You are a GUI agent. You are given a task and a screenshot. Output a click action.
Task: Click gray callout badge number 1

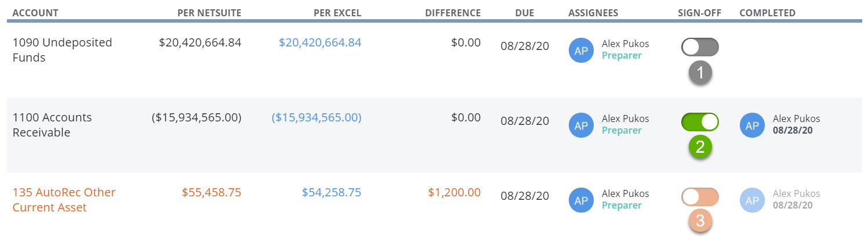click(x=700, y=73)
